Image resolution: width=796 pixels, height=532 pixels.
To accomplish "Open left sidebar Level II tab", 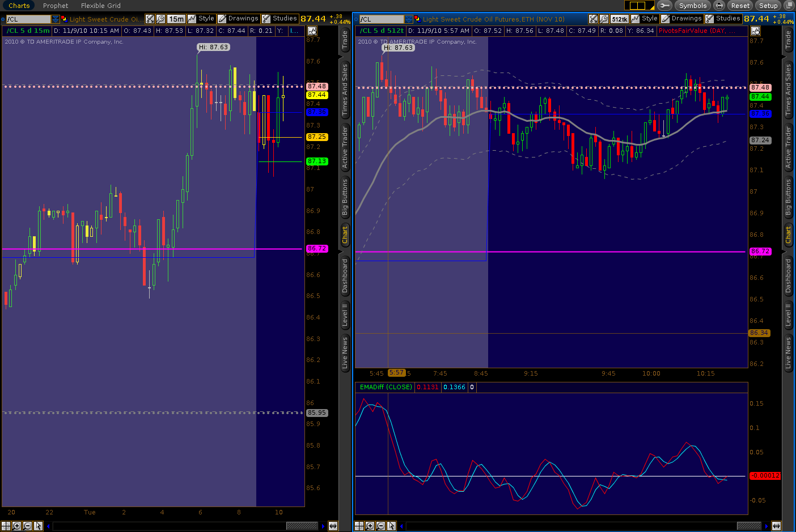I will (x=345, y=315).
